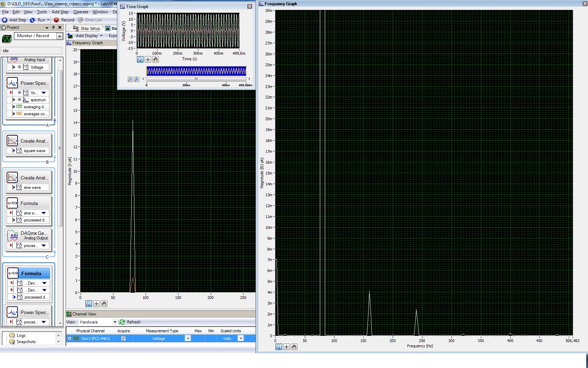Click the Time Graph horizontal scrollbar thumb
The width and height of the screenshot is (588, 368).
coord(196,79)
